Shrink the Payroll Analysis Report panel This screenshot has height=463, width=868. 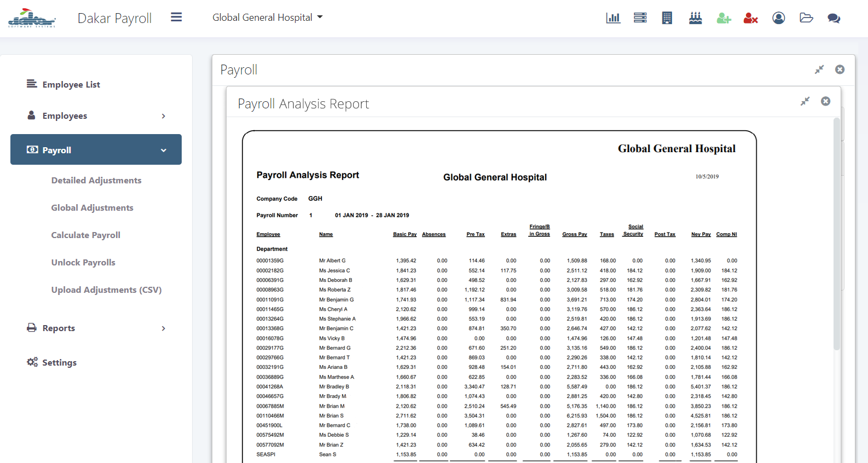805,101
